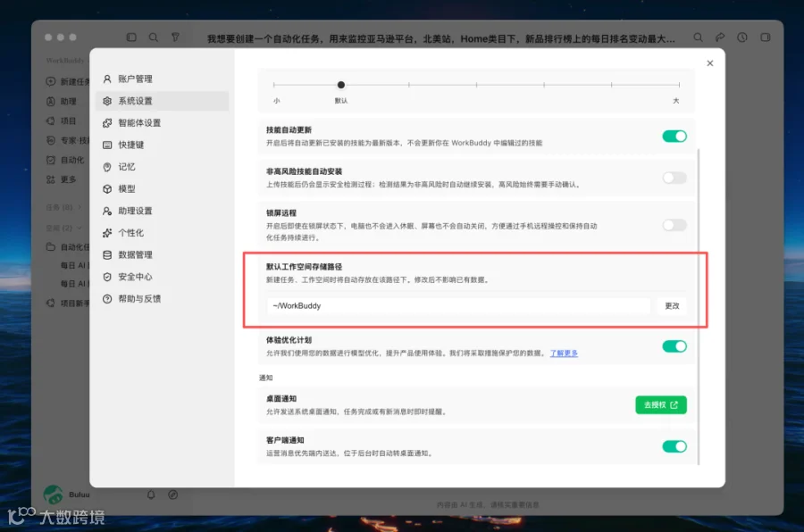Toggle 技能自动更新 switch off
The image size is (804, 532).
tap(674, 137)
